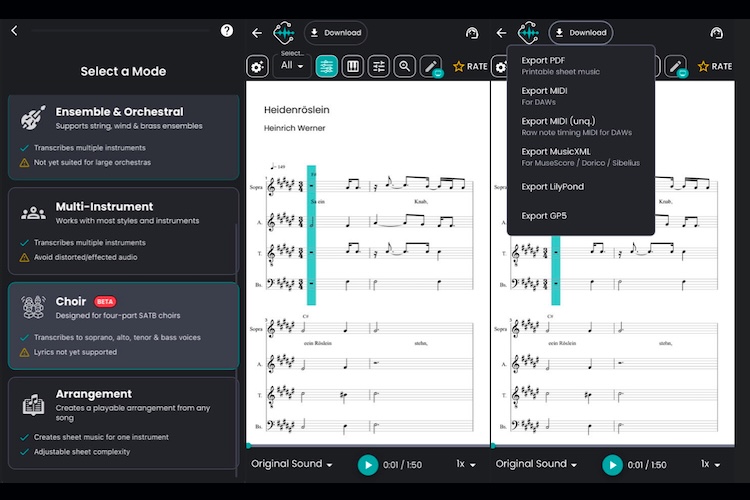Expand the Select All instrument dropdown
The image size is (750, 500).
[x=292, y=66]
